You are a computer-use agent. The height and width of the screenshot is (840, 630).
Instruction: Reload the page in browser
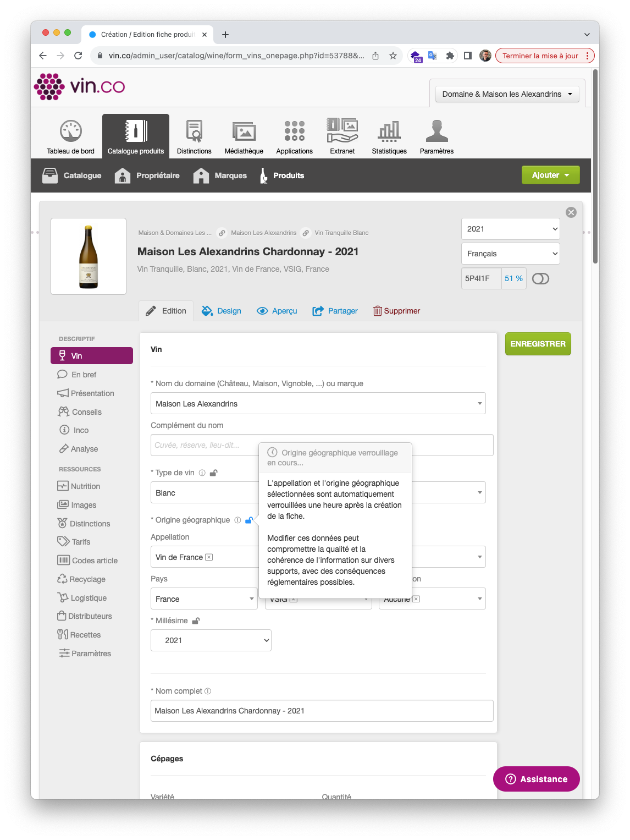click(78, 56)
